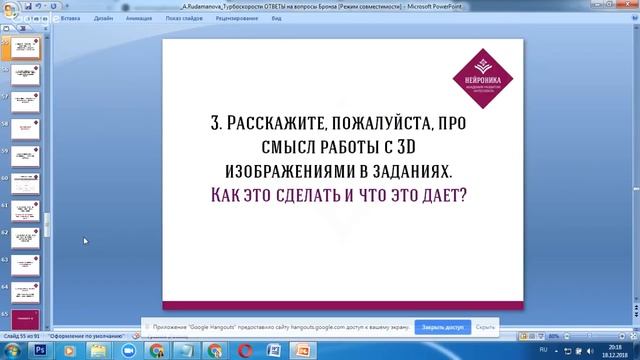Show hidden system tray icons
640x360 pixels.
(x=556, y=351)
